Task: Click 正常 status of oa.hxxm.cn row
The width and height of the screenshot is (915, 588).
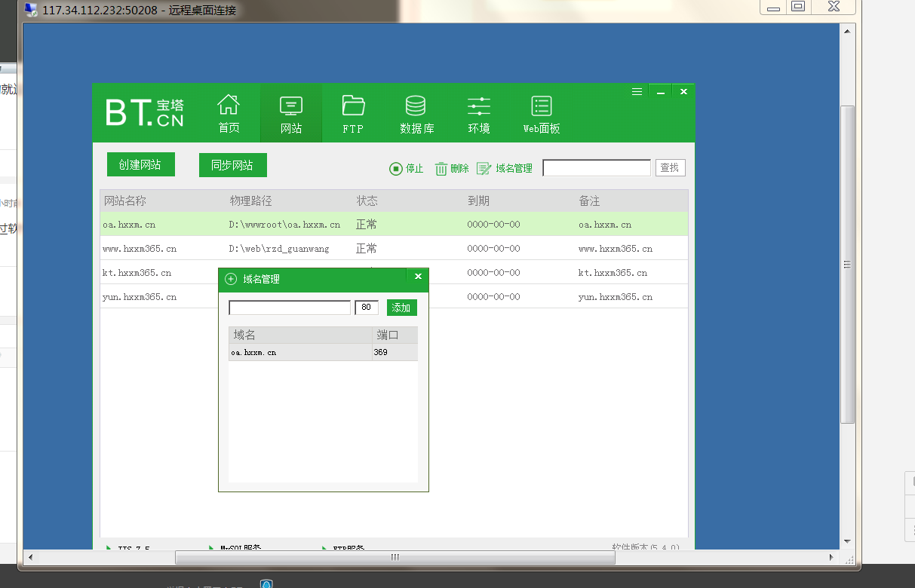Action: [367, 225]
